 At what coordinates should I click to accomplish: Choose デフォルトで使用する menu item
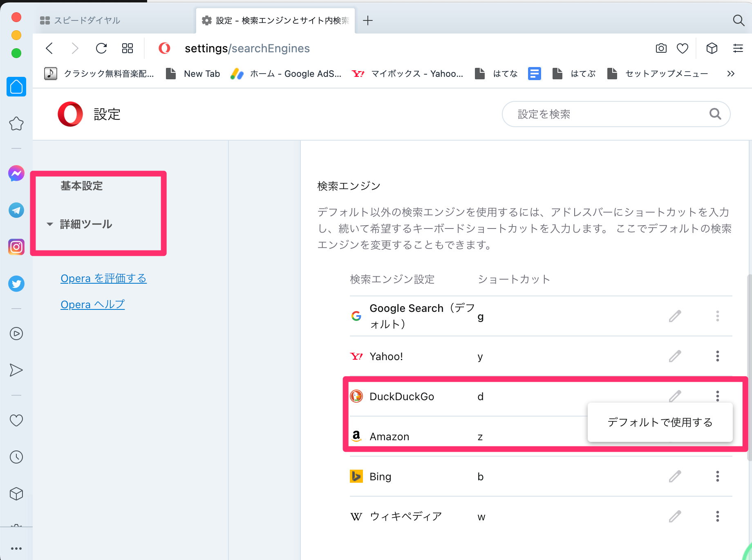coord(660,422)
